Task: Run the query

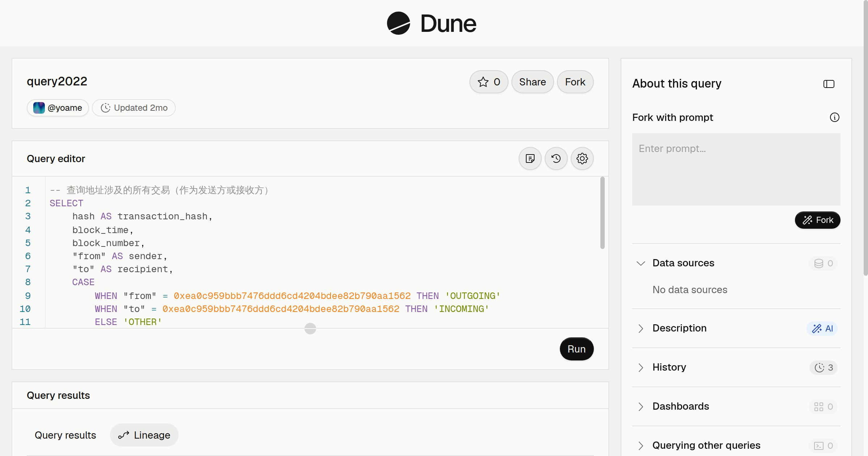Action: click(x=576, y=349)
